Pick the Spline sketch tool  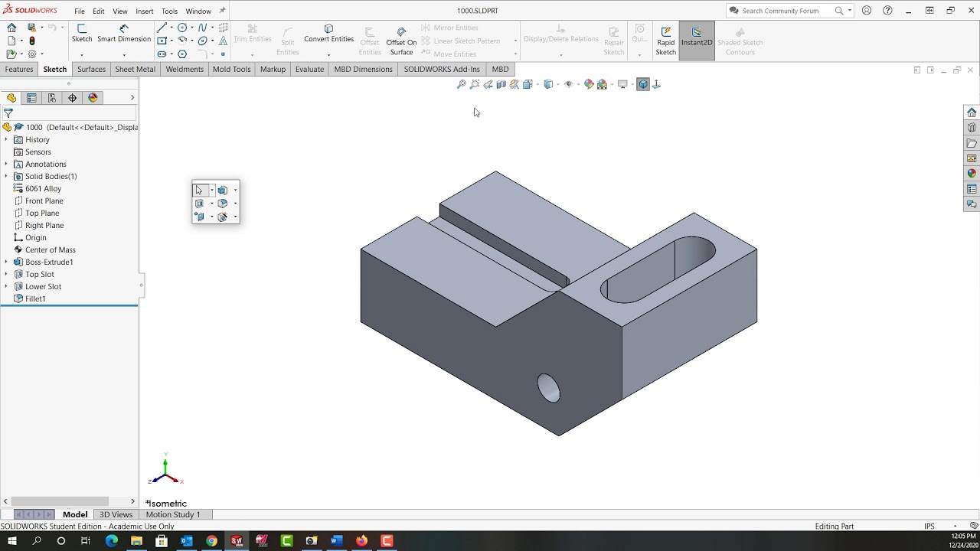pyautogui.click(x=203, y=28)
